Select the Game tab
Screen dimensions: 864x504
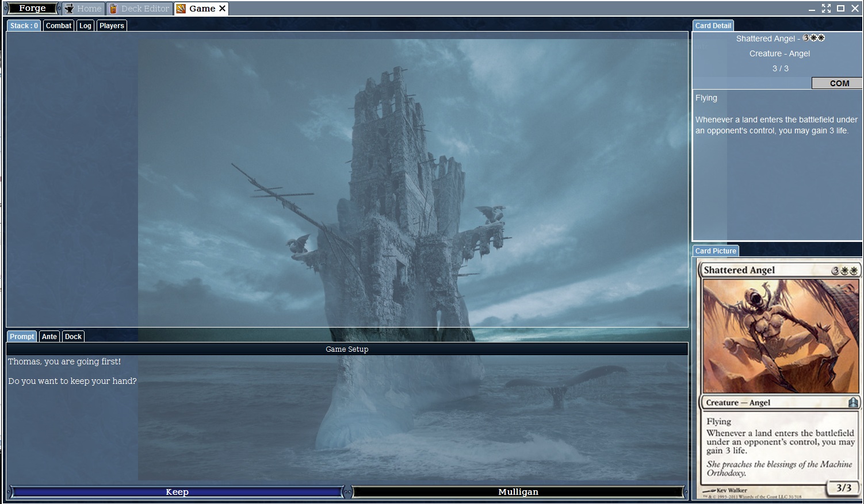201,9
